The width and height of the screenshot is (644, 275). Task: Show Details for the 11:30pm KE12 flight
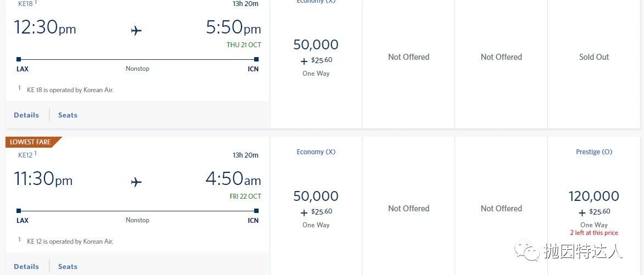tap(26, 267)
